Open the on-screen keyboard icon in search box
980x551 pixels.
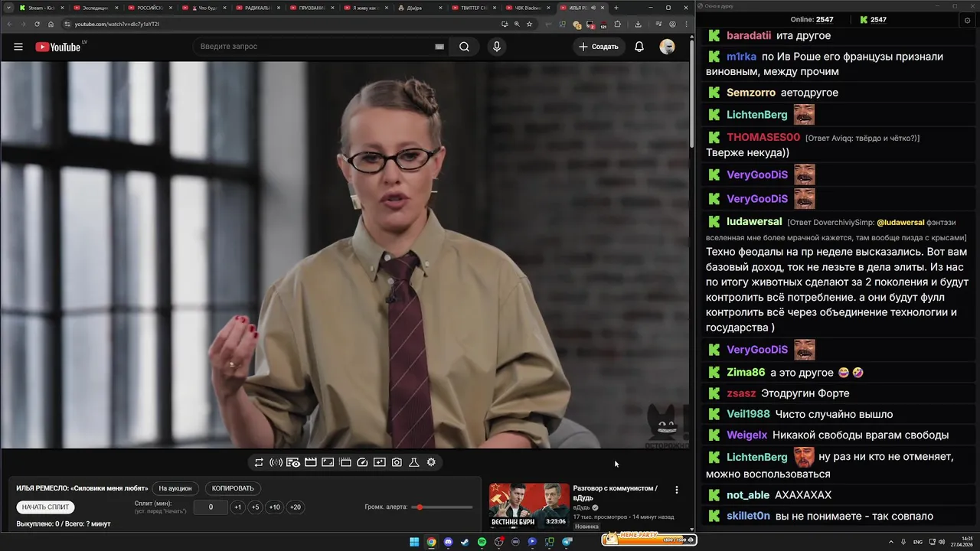[439, 47]
